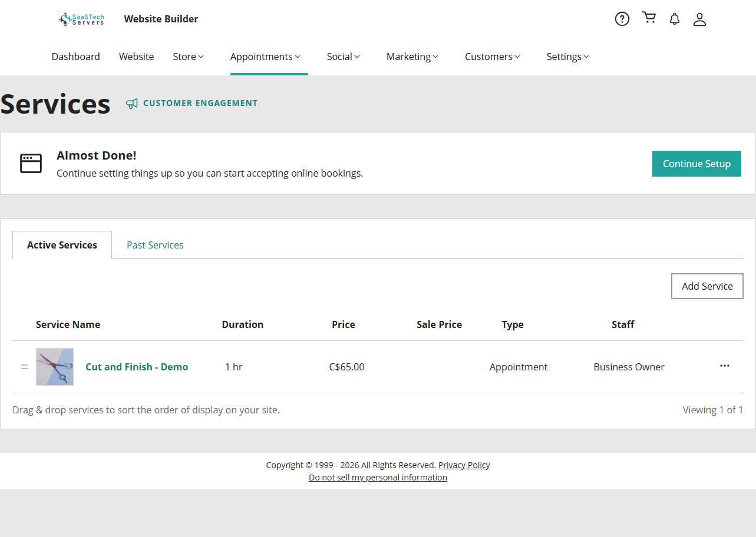This screenshot has width=756, height=537.
Task: Click the C$65.00 price cell
Action: coord(346,367)
